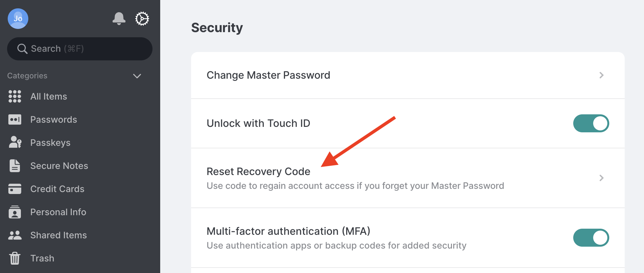Click the Secure Notes document icon
Viewport: 644px width, 273px height.
pos(14,166)
